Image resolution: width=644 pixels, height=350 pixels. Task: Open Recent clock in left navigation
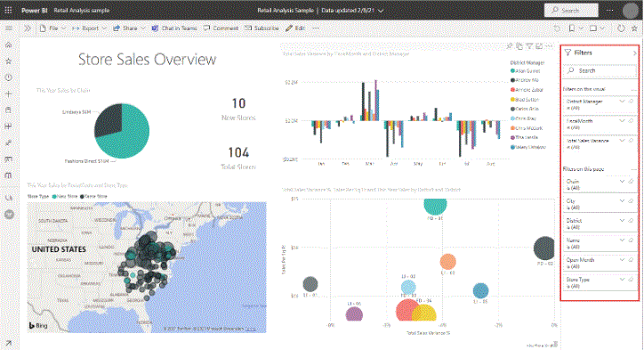pos(9,77)
